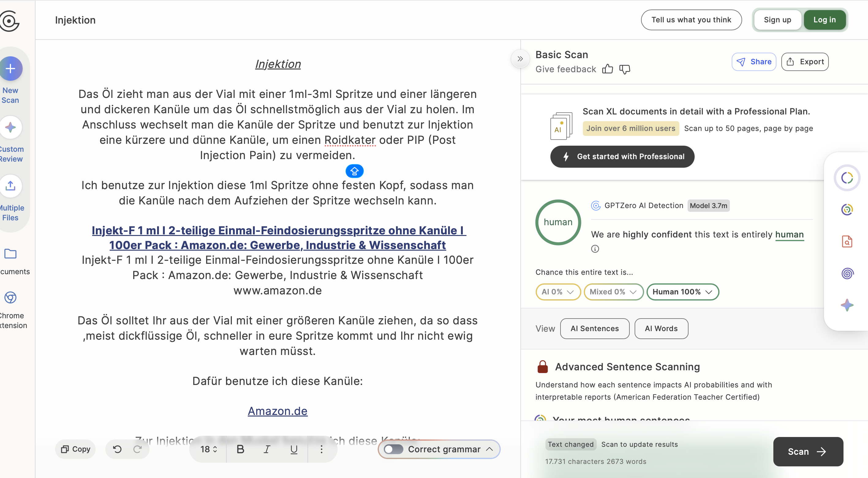
Task: Toggle italic formatting
Action: point(267,449)
